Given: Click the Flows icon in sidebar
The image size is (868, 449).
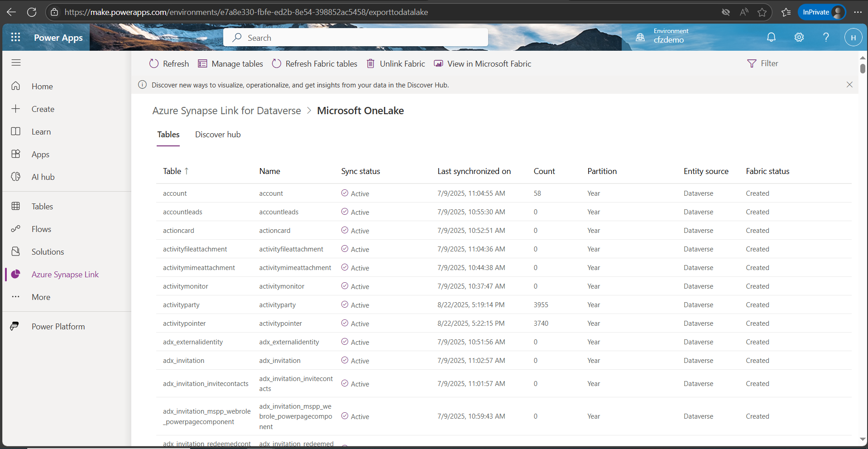Looking at the screenshot, I should coord(16,229).
